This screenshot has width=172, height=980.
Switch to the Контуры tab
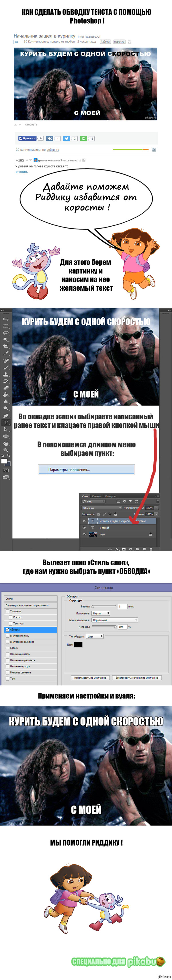tap(110, 496)
